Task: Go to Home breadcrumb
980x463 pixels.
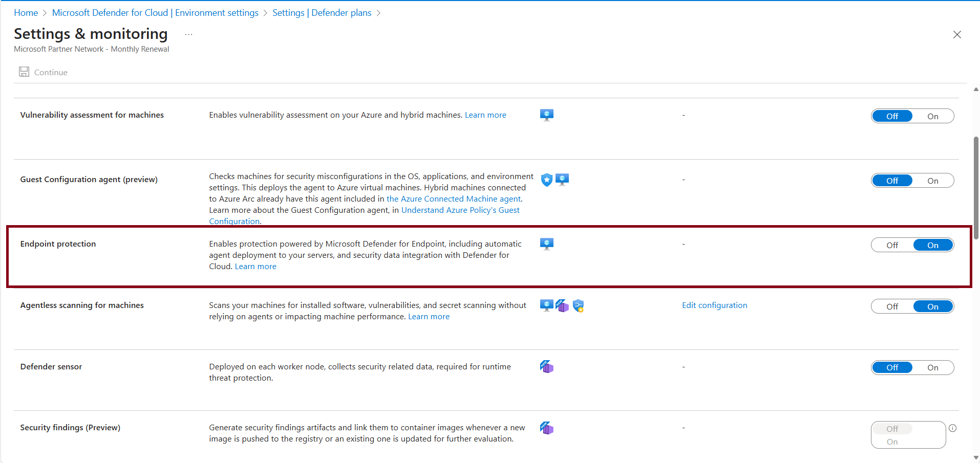Action: [x=26, y=13]
